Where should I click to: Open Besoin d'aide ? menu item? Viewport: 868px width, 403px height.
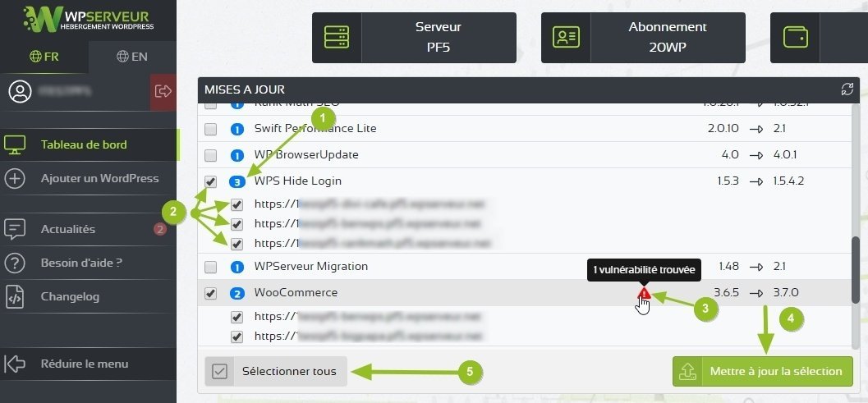pos(88,263)
